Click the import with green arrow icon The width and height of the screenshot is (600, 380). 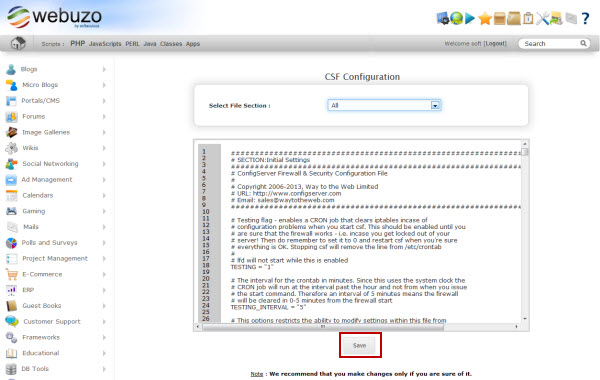click(x=556, y=18)
